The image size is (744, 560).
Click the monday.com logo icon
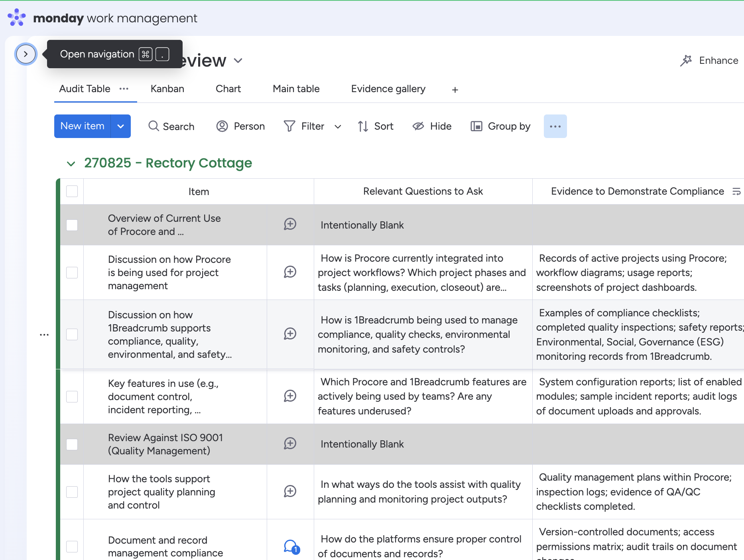pyautogui.click(x=16, y=18)
